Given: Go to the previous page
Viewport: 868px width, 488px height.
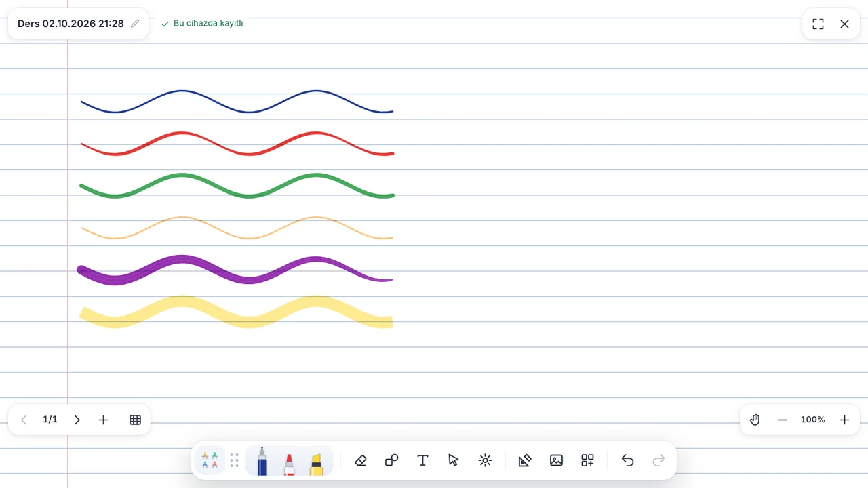Looking at the screenshot, I should [x=24, y=420].
